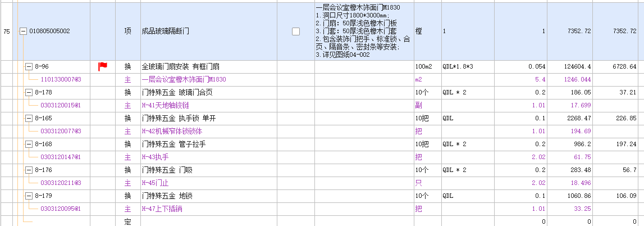The height and width of the screenshot is (226, 644).
Task: Click the quantity value 0.054
Action: (x=537, y=66)
